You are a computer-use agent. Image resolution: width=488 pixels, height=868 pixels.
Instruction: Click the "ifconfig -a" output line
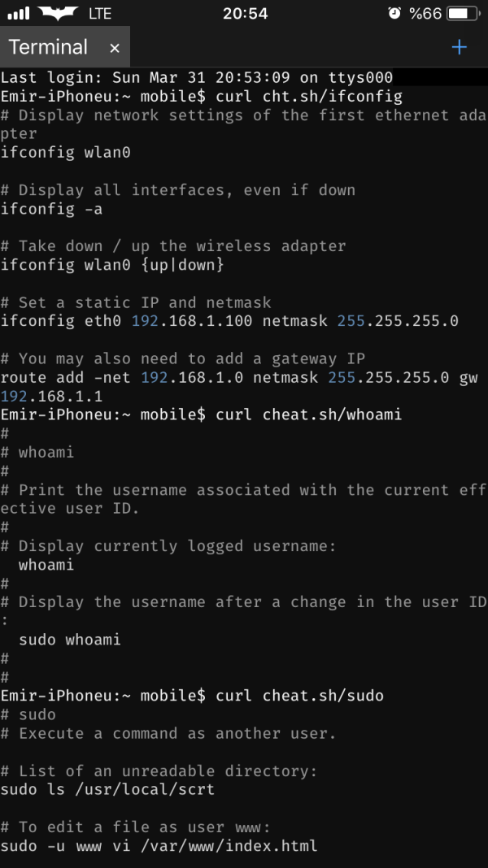pos(51,209)
